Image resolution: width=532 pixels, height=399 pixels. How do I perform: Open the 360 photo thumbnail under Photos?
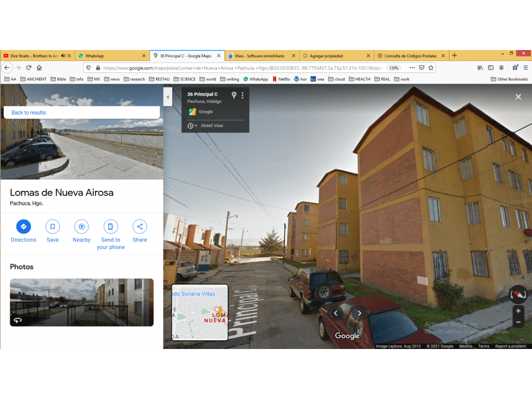(82, 302)
